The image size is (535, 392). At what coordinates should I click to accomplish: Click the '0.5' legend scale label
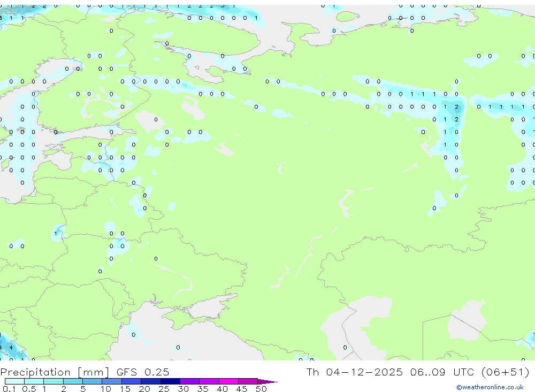(29, 389)
